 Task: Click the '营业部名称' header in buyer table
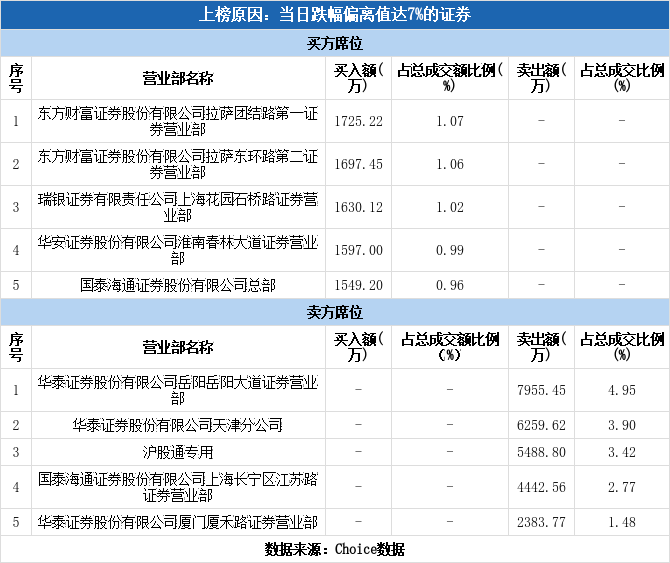[178, 78]
